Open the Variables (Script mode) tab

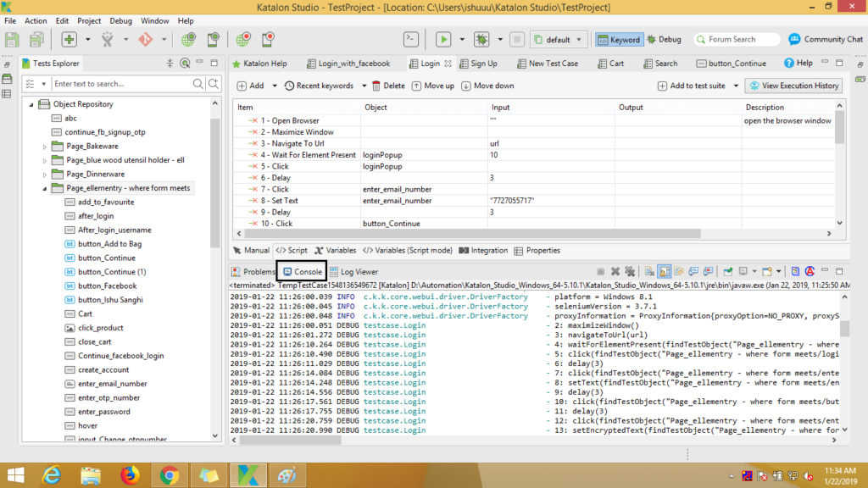(408, 251)
